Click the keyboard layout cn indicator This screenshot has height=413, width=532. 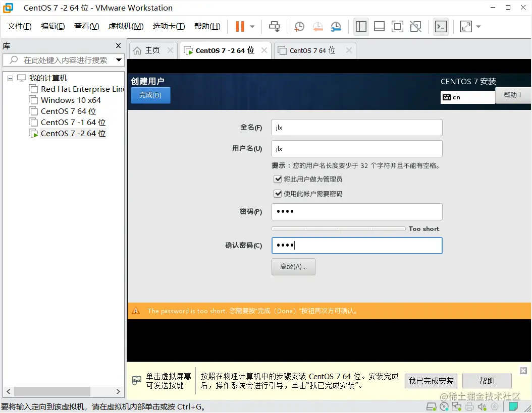(467, 97)
